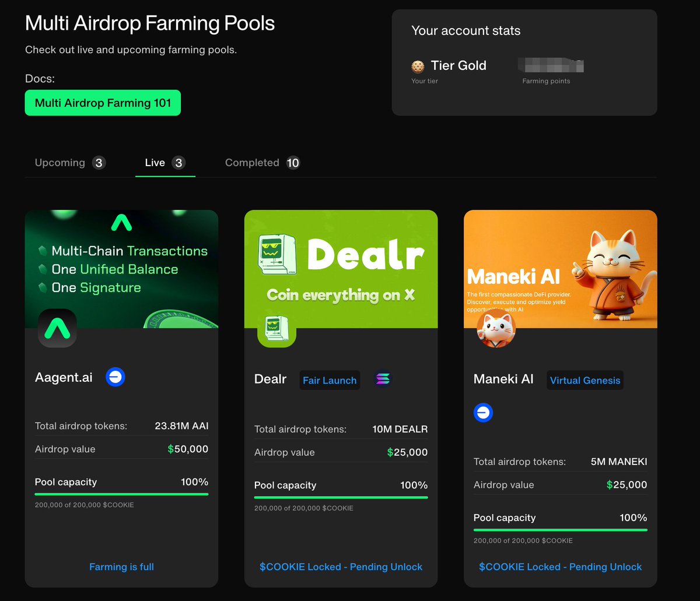Viewport: 700px width, 601px height.
Task: Click the Live tab count badge
Action: (179, 163)
